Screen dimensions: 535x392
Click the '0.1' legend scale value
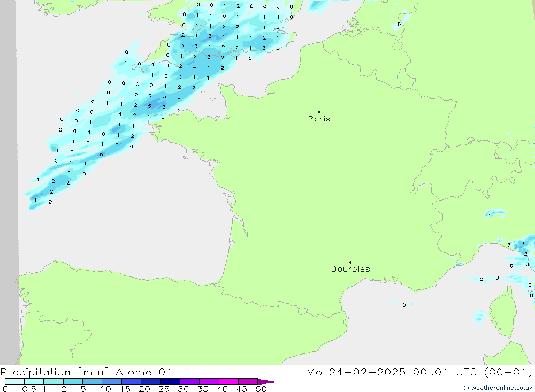9,389
